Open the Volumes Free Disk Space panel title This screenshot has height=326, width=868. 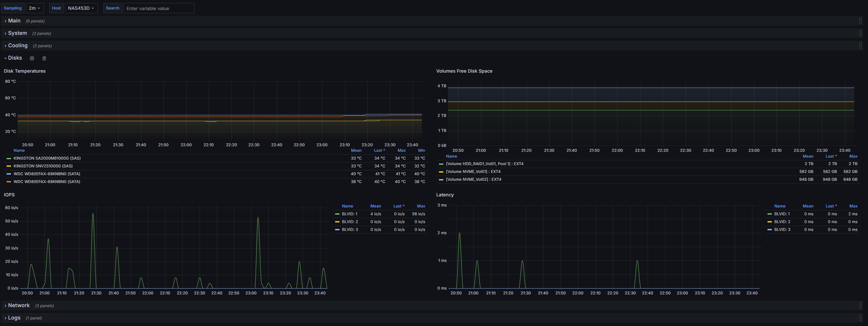click(464, 71)
